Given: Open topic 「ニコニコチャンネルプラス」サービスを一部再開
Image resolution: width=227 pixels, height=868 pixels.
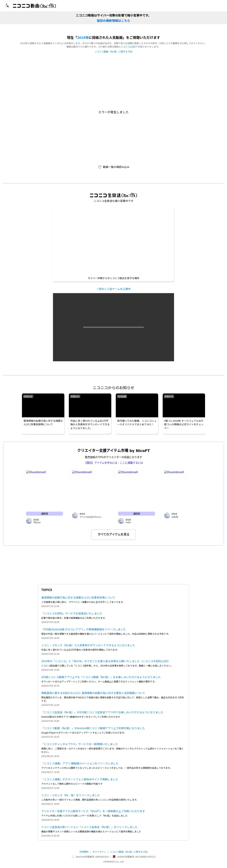Looking at the screenshot, I should click(x=80, y=744).
